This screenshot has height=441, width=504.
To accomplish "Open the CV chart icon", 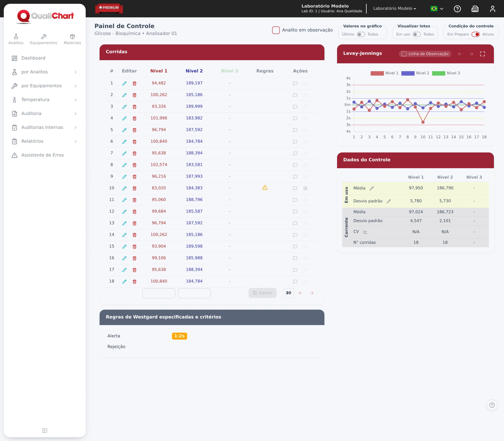I will tap(365, 232).
